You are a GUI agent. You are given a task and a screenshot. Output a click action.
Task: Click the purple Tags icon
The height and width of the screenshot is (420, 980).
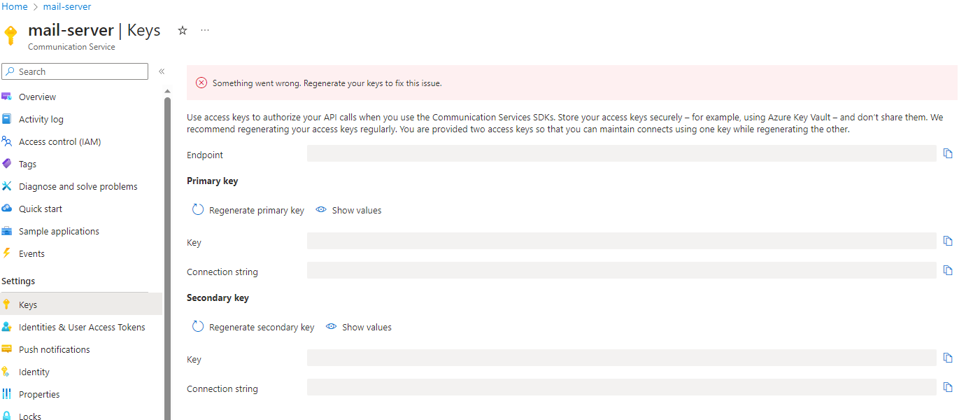[6, 164]
